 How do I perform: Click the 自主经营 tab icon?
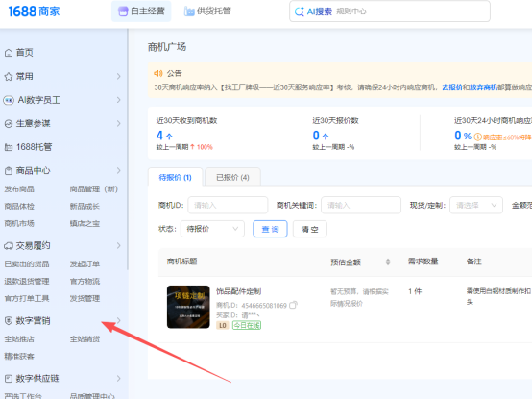coord(123,12)
